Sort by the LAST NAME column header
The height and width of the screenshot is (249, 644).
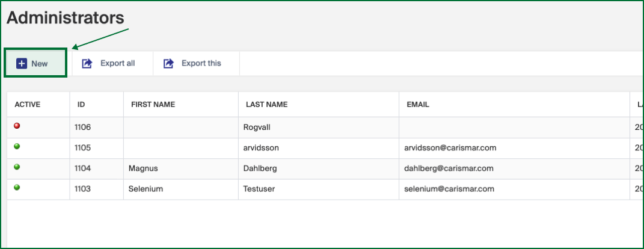point(266,105)
